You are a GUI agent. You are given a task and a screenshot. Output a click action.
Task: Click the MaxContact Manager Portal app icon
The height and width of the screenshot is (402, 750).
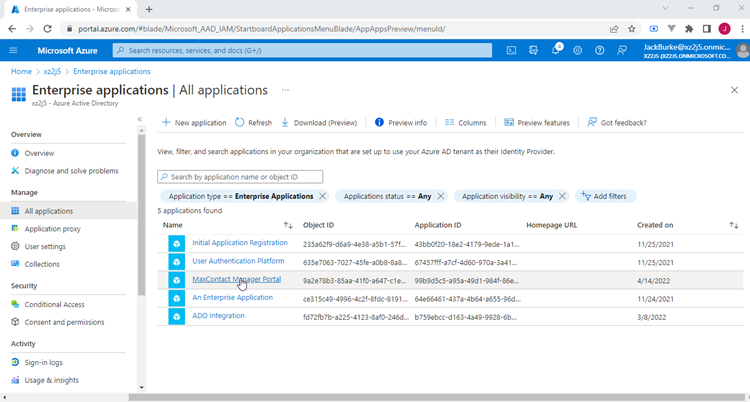click(x=176, y=280)
